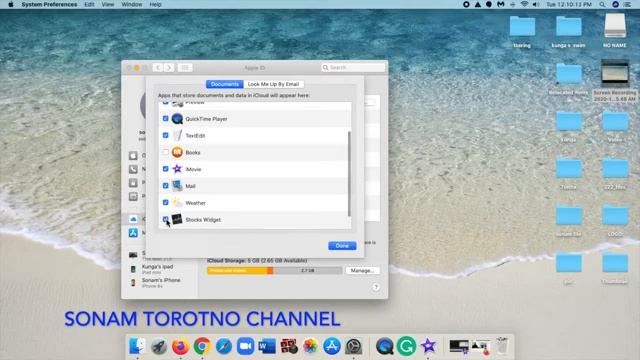Open the Edit menu
The width and height of the screenshot is (640, 360).
pyautogui.click(x=89, y=4)
